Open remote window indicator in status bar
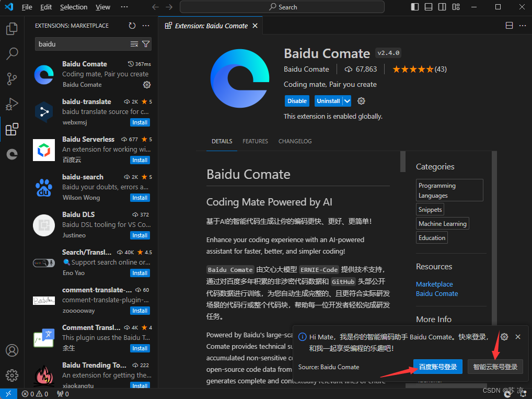The width and height of the screenshot is (532, 399). coord(8,394)
